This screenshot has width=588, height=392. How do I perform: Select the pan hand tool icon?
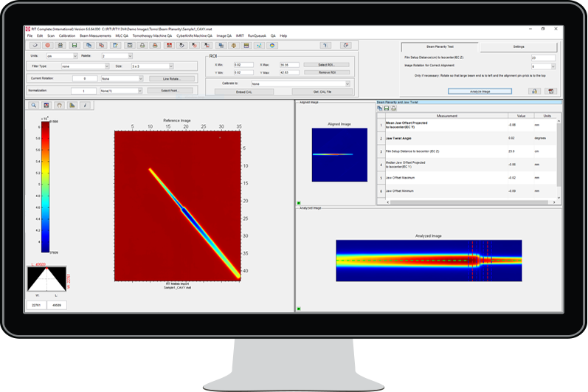pos(60,105)
